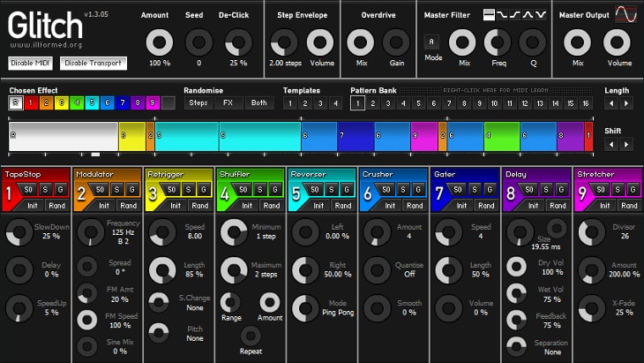Screen dimensions: 644x363
Task: Click the yellow 3 block in sequencer
Action: (131, 136)
